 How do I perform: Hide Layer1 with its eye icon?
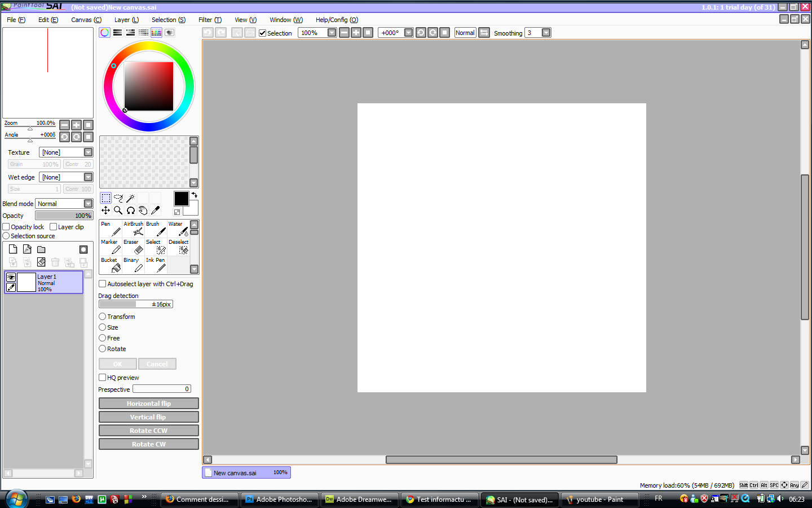[11, 277]
